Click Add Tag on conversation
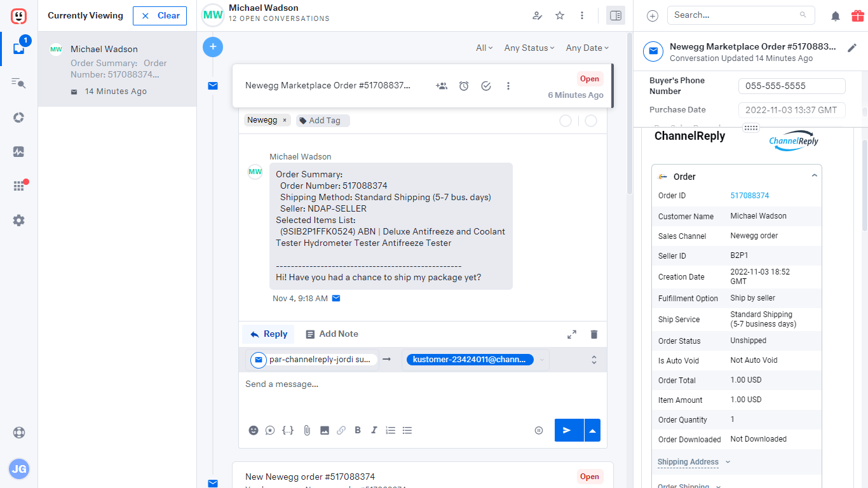This screenshot has height=488, width=868. 323,120
